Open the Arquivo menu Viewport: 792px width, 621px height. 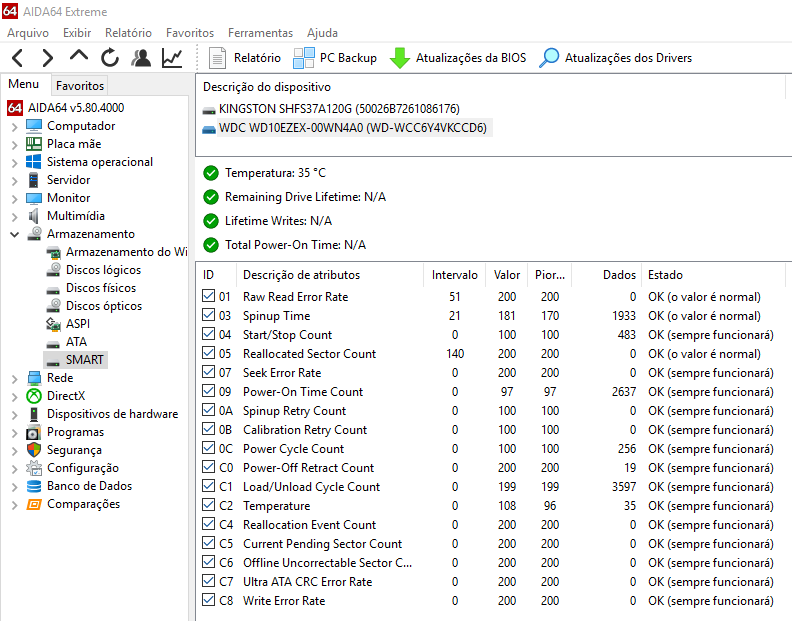[28, 33]
